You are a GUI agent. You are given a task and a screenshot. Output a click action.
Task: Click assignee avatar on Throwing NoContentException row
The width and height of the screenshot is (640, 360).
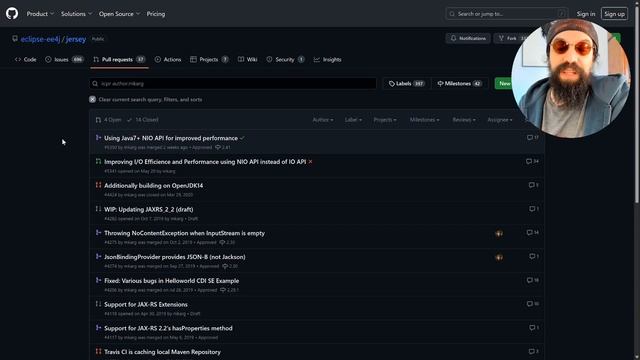pyautogui.click(x=499, y=233)
